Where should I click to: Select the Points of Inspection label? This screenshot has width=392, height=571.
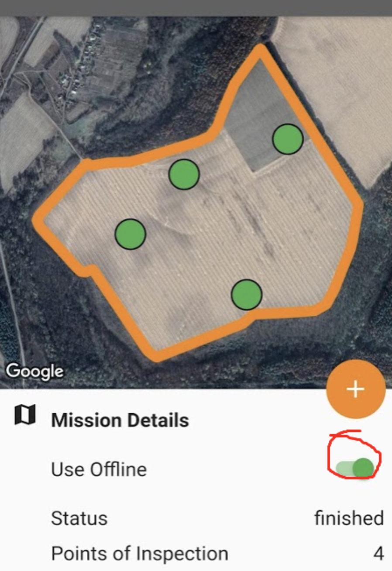[x=140, y=554]
